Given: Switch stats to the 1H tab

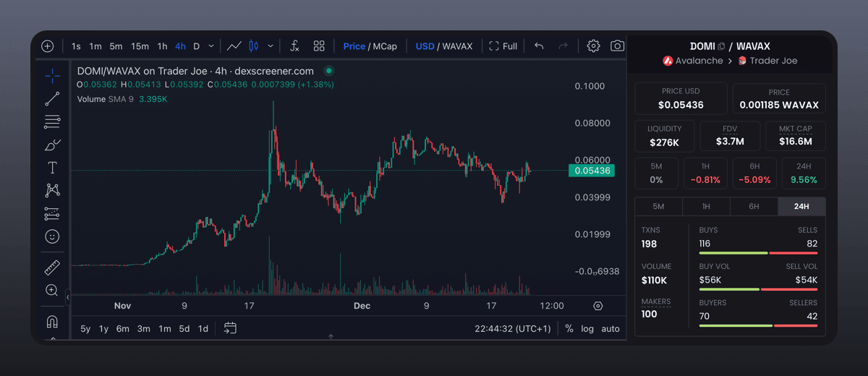Looking at the screenshot, I should point(706,206).
